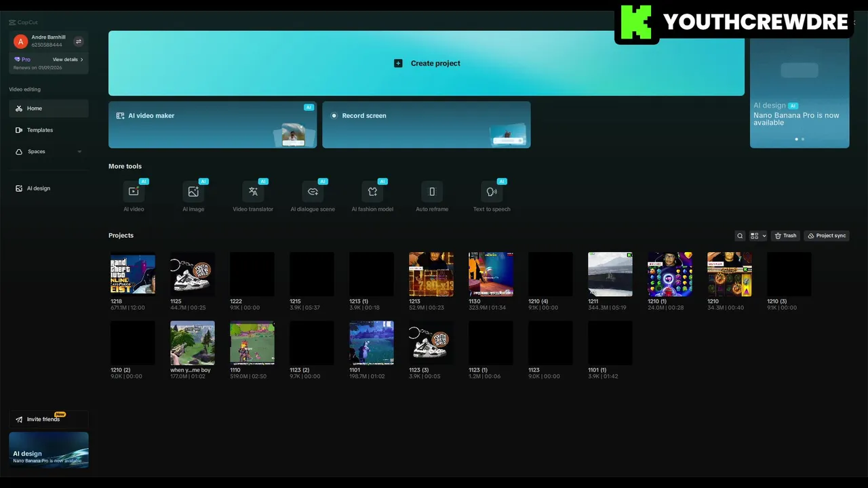Open project 1213 (1) thumbnail
This screenshot has height=488, width=868.
point(372,274)
